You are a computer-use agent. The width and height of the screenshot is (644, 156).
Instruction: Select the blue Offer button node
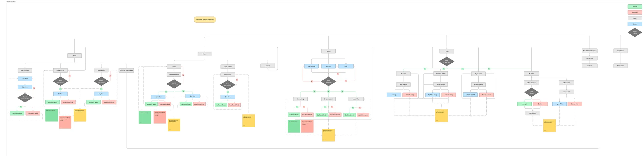point(346,66)
